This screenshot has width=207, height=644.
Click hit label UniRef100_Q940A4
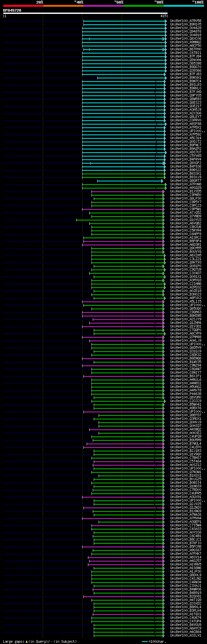pyautogui.click(x=186, y=60)
